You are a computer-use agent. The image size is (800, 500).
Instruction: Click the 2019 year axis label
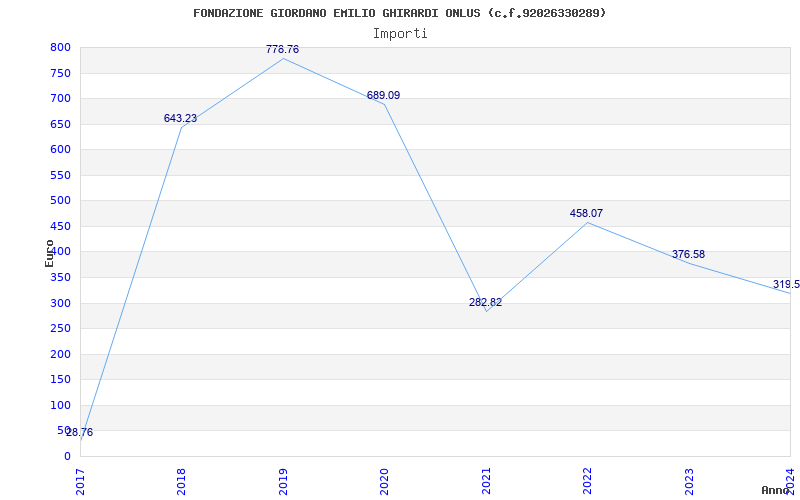[283, 481]
